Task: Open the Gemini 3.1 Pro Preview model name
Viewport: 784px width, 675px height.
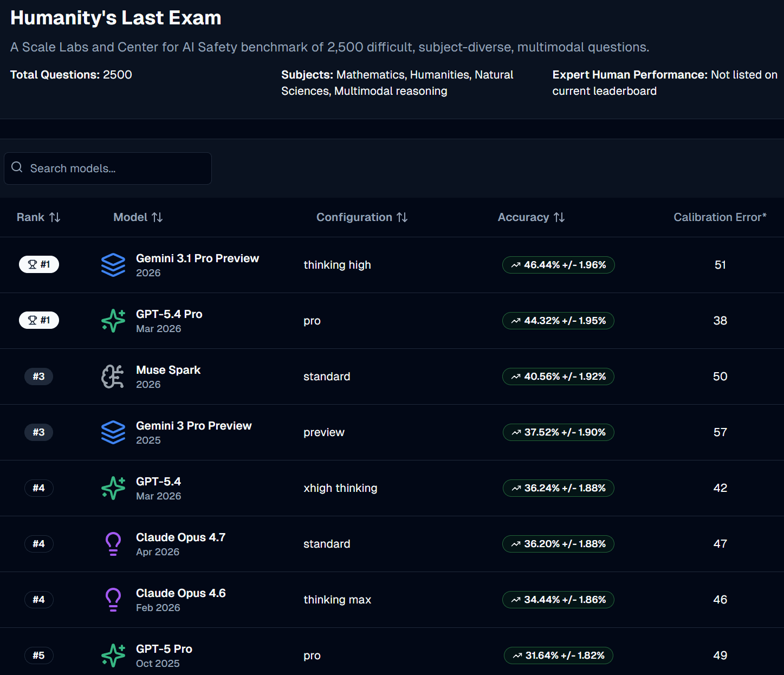Action: [x=197, y=258]
